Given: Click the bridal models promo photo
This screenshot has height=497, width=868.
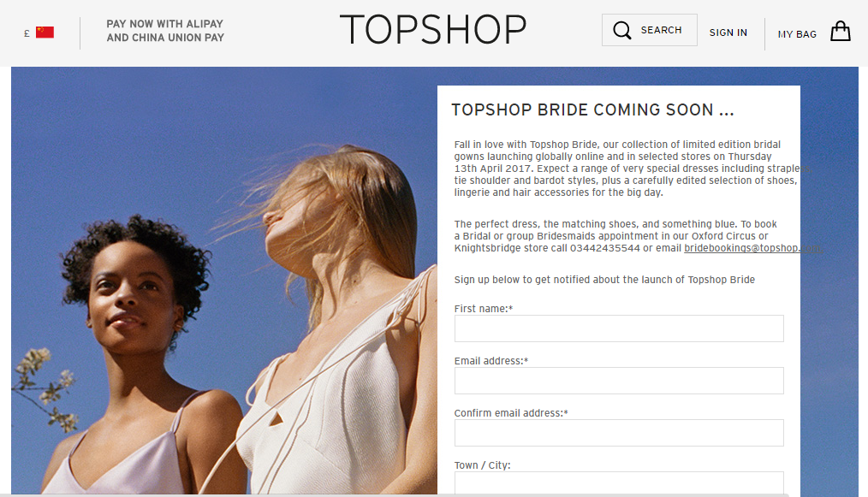Looking at the screenshot, I should pyautogui.click(x=224, y=281).
